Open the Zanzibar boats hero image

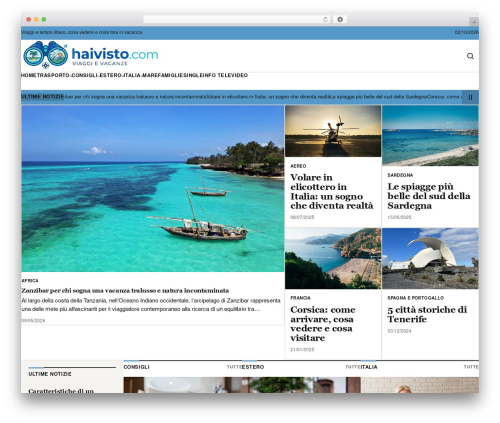click(x=153, y=189)
